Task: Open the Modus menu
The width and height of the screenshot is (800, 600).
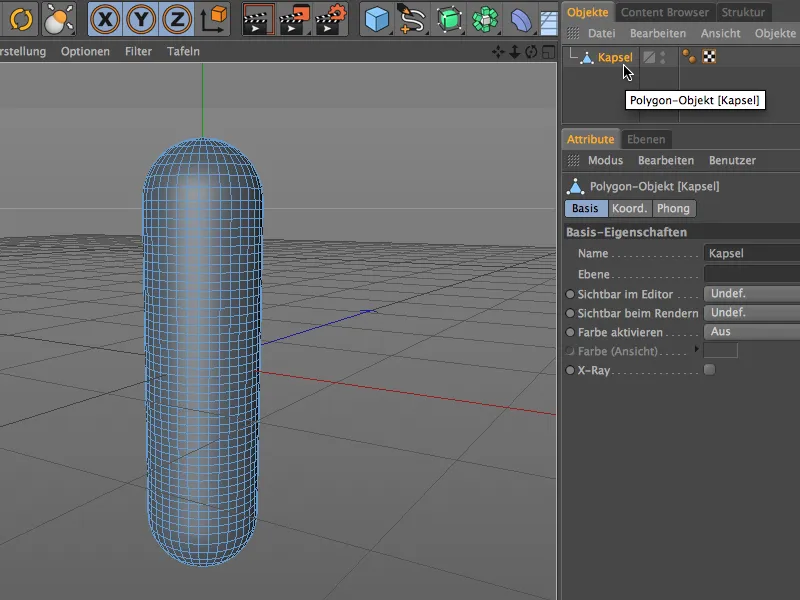Action: [x=605, y=160]
